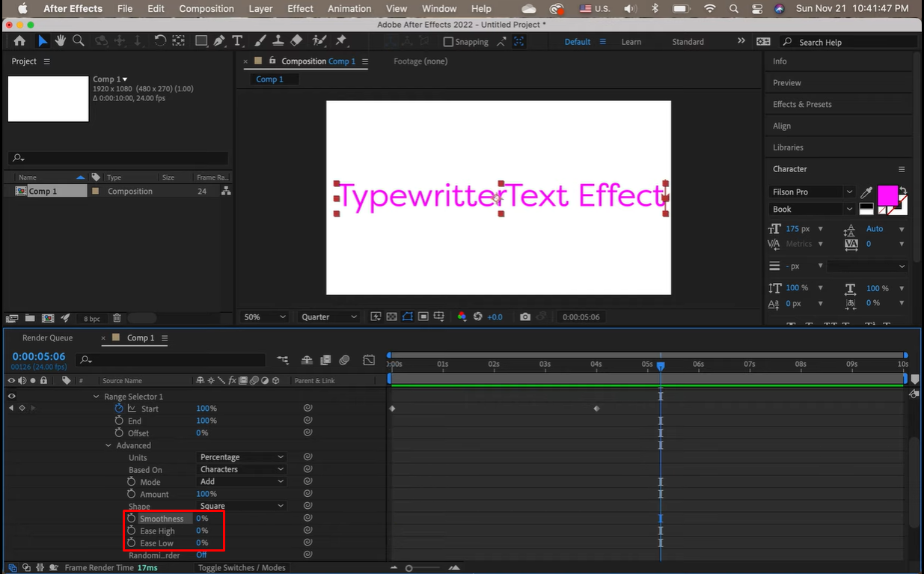Screen dimensions: 924x574
Task: Select the Rotation tool
Action: pyautogui.click(x=160, y=41)
